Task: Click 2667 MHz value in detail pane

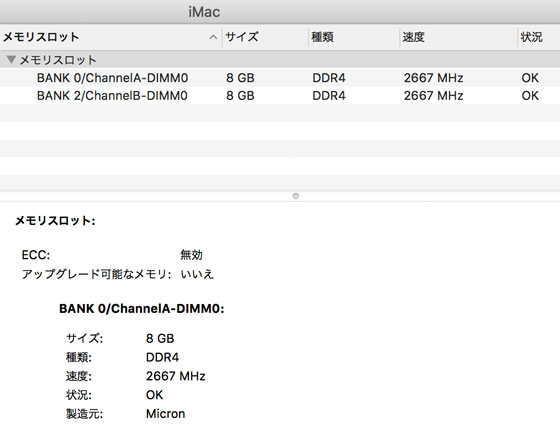Action: [x=176, y=376]
